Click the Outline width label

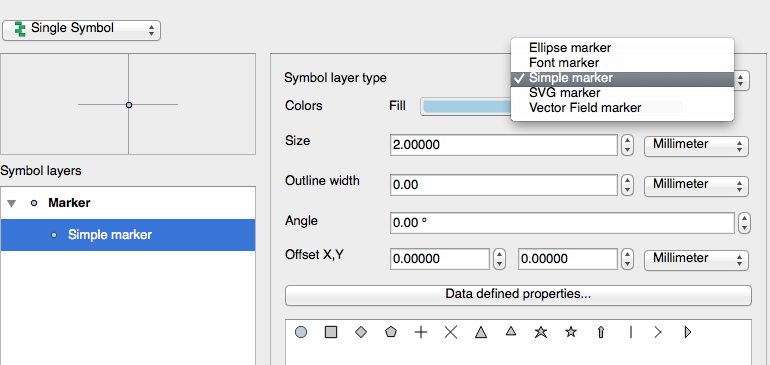[322, 181]
